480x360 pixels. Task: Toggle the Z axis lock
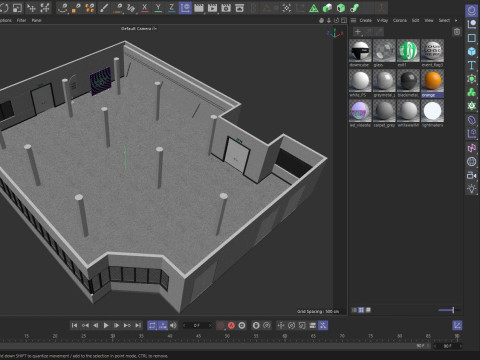coord(171,8)
